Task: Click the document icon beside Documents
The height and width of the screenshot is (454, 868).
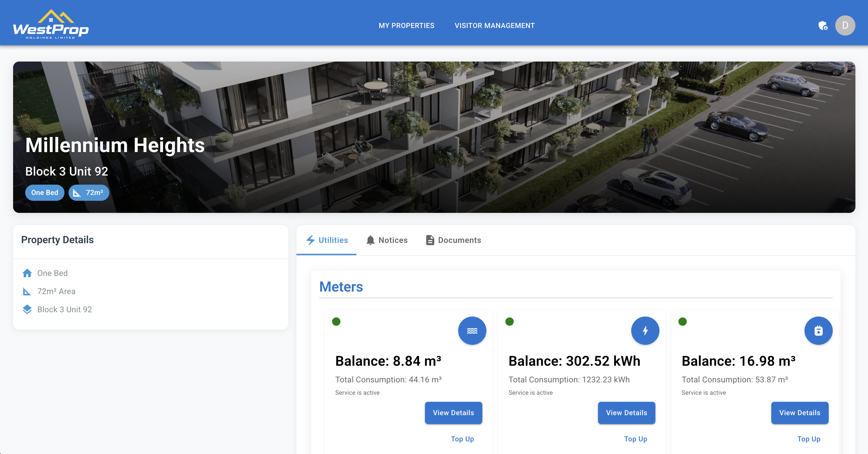Action: (430, 240)
